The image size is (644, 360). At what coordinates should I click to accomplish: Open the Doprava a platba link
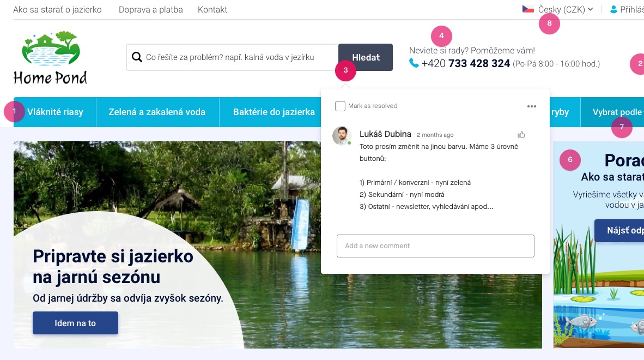tap(151, 9)
